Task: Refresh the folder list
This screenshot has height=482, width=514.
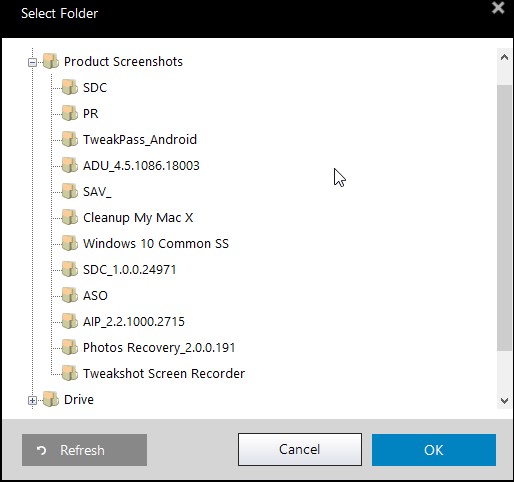Action: [84, 450]
